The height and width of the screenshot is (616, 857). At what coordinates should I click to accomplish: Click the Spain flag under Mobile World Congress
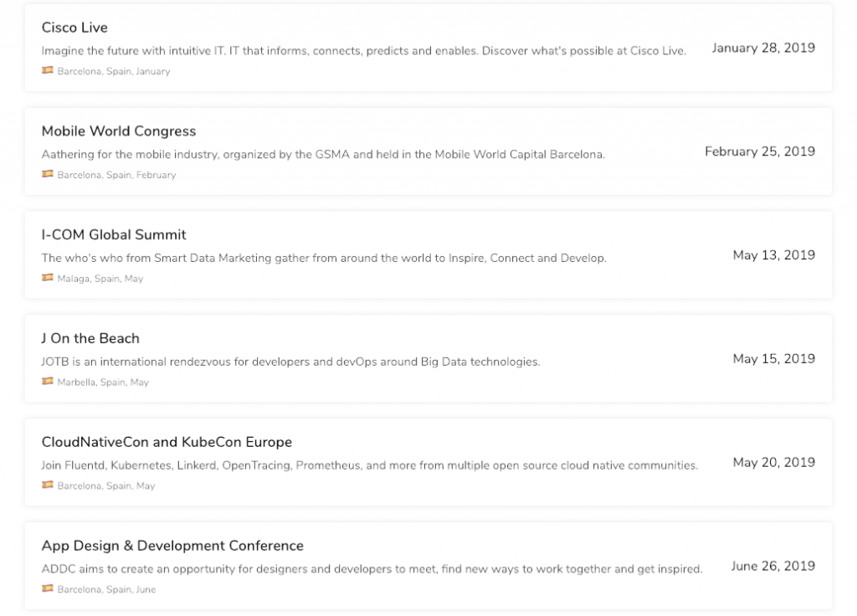coord(48,174)
